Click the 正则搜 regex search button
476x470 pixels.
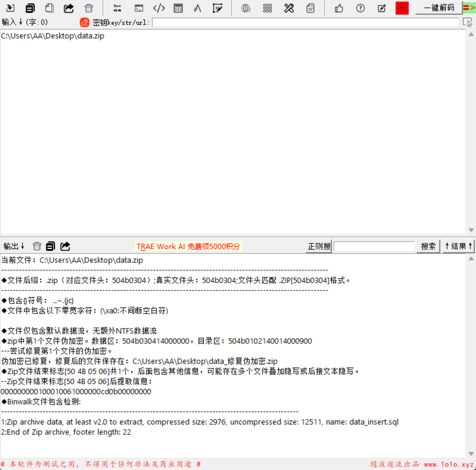tap(319, 246)
